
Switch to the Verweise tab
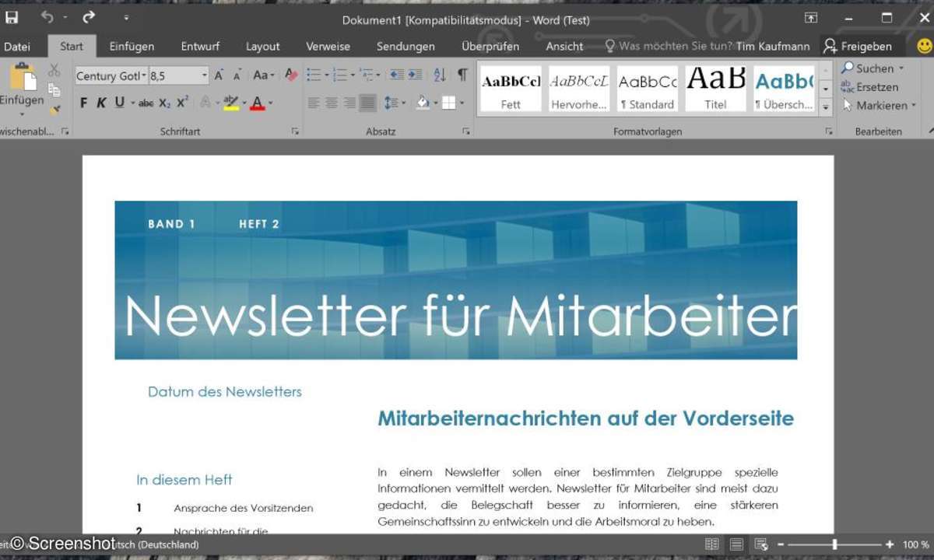point(328,47)
